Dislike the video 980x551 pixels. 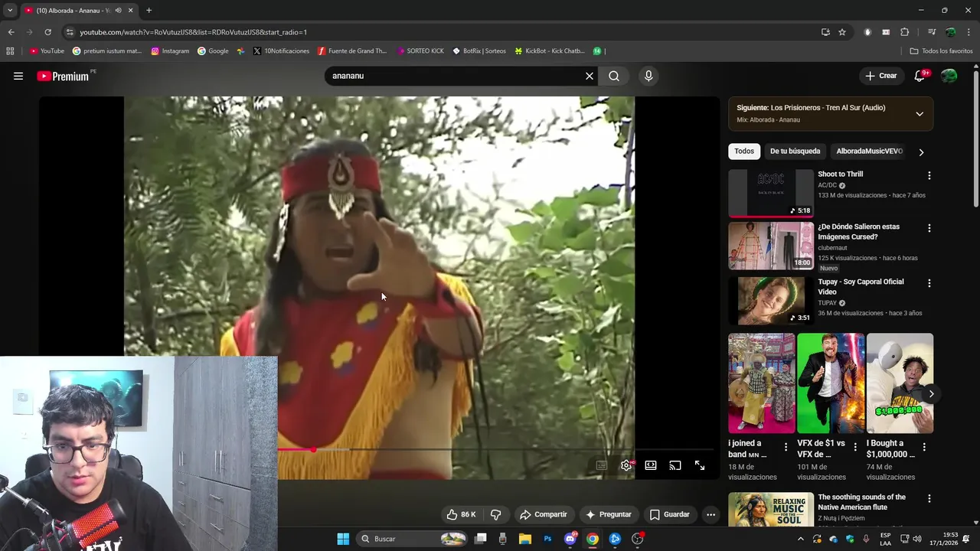point(495,514)
